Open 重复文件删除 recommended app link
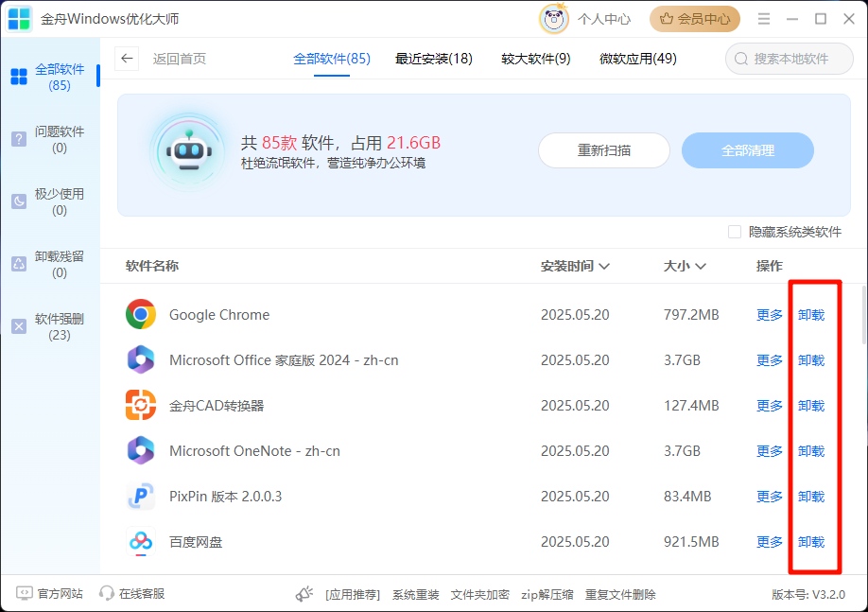 [620, 594]
